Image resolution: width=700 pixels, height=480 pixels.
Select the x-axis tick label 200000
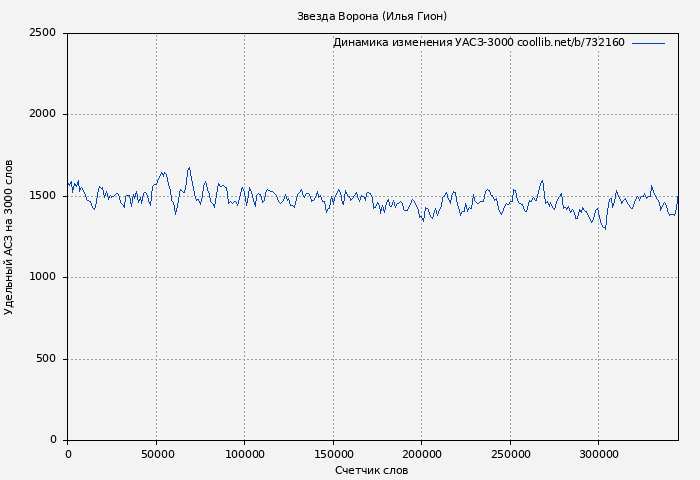pos(421,454)
